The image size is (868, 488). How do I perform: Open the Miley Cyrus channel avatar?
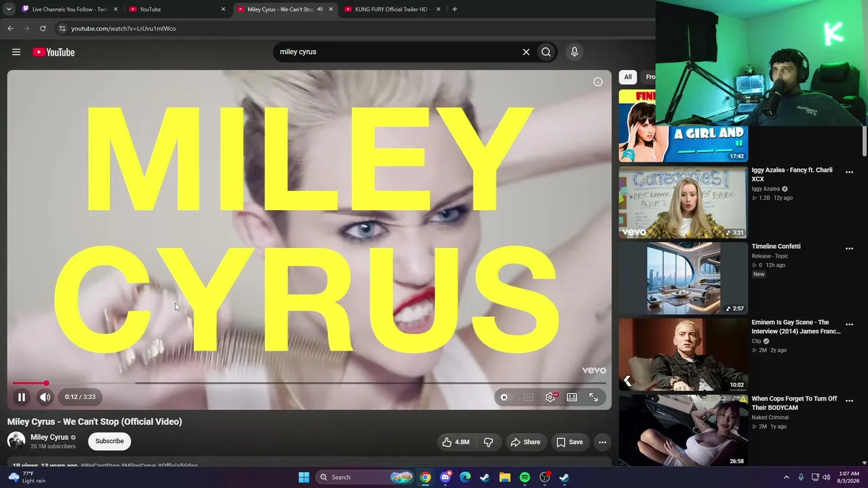point(16,441)
